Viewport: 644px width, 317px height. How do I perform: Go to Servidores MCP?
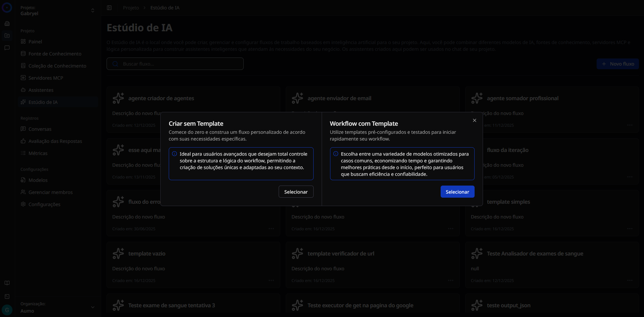click(46, 78)
